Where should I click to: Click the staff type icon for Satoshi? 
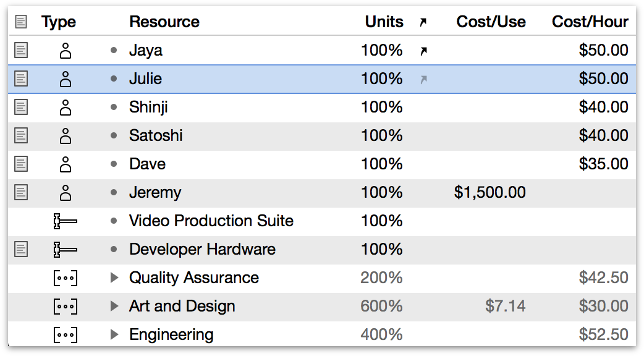tap(66, 135)
